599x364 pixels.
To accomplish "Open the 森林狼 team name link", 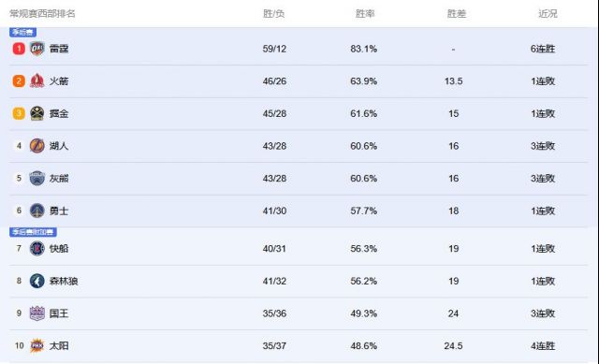I will click(64, 281).
